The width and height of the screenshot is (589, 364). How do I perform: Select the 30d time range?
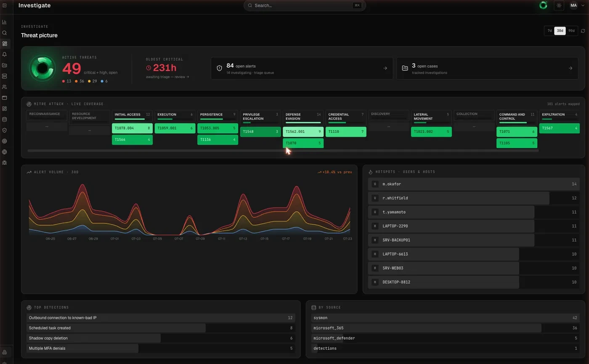560,31
